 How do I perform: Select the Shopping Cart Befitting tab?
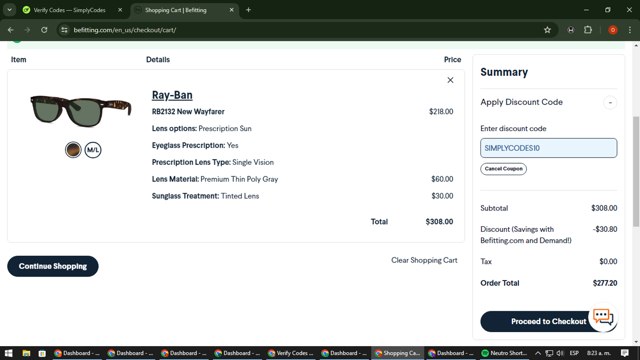click(x=176, y=10)
